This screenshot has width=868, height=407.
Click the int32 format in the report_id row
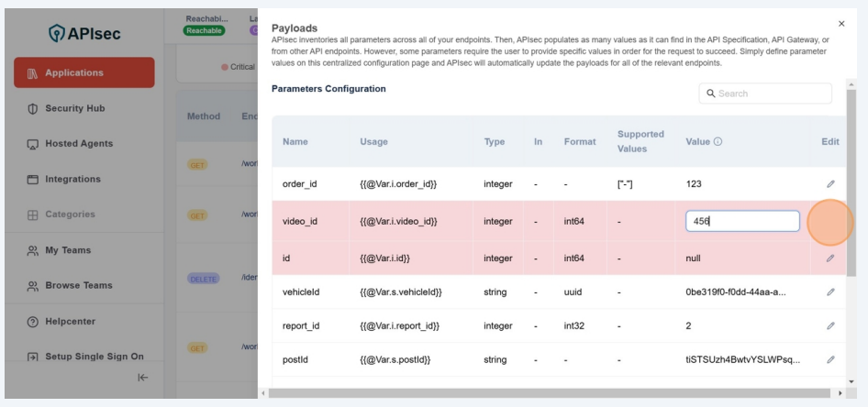click(574, 325)
